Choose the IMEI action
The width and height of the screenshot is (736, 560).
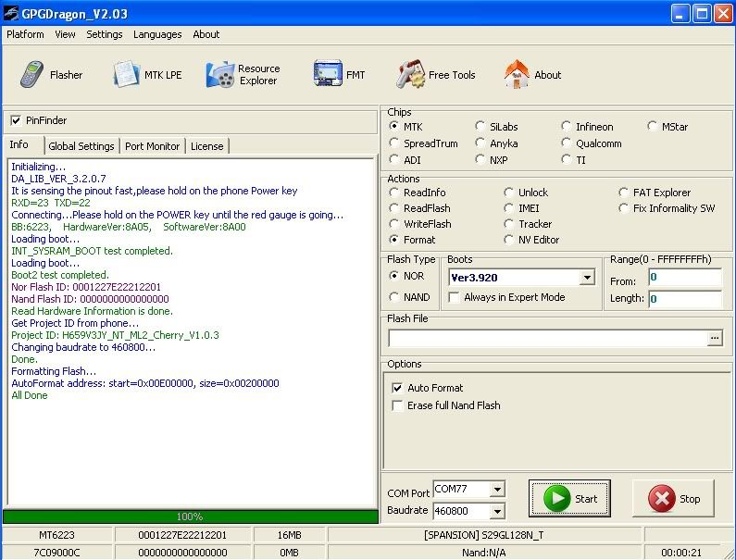point(509,208)
